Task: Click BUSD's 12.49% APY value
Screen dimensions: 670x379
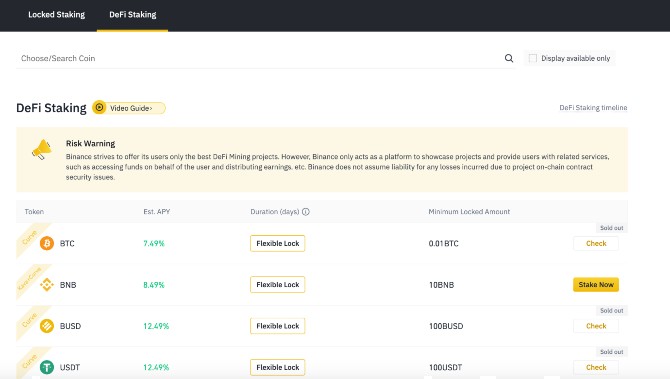Action: point(156,326)
